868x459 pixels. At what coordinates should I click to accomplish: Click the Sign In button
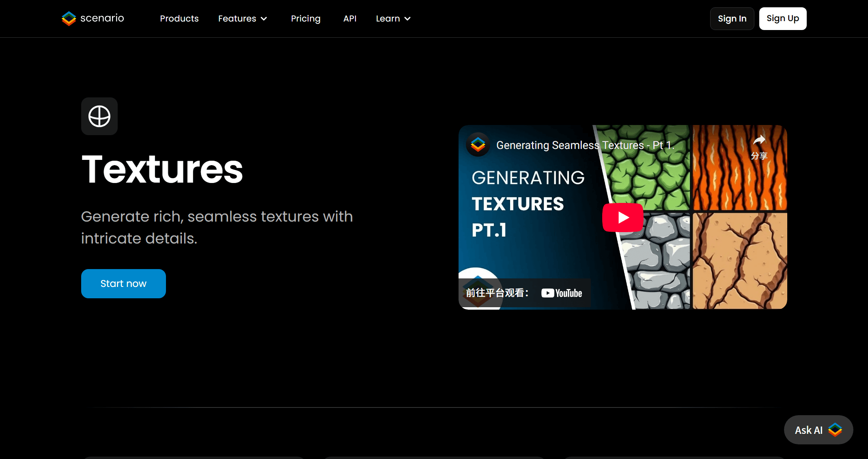tap(732, 19)
